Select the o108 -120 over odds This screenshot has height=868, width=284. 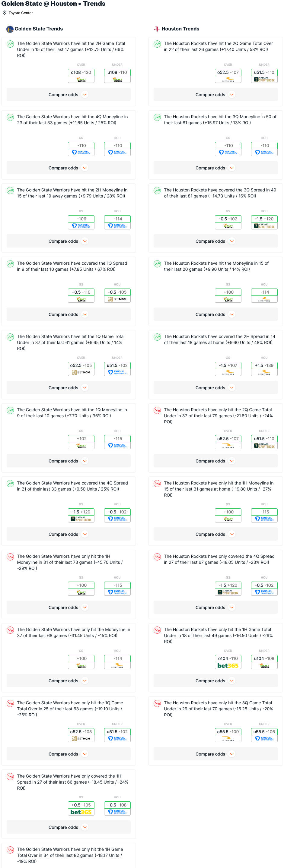(81, 72)
